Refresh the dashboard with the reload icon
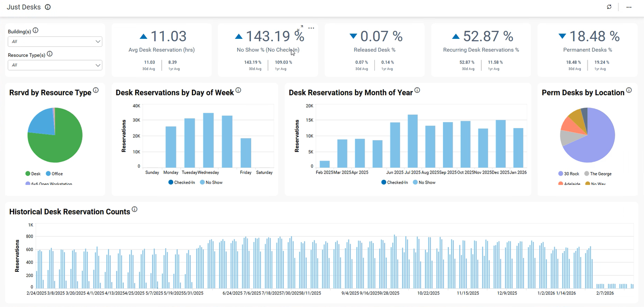644x307 pixels. tap(609, 7)
